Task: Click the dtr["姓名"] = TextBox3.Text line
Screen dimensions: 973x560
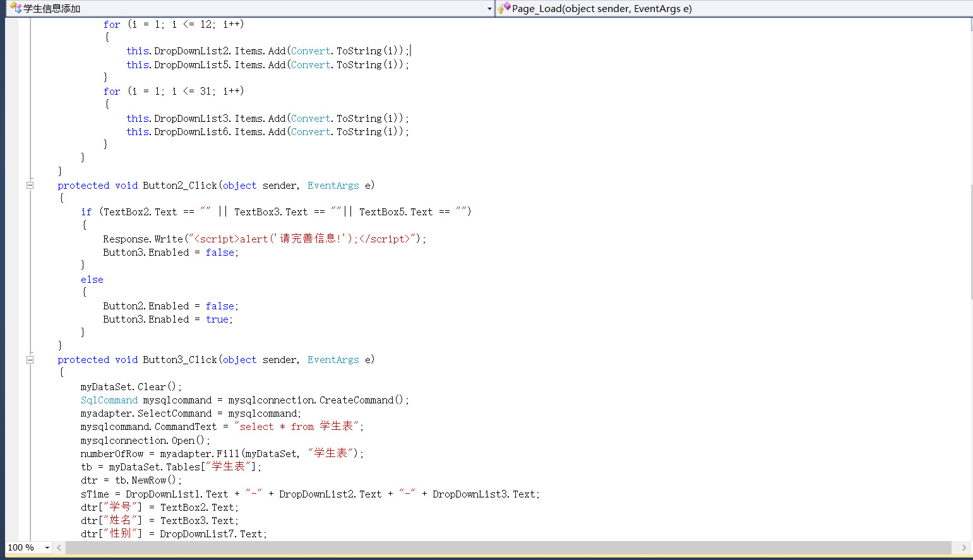Action: point(160,520)
